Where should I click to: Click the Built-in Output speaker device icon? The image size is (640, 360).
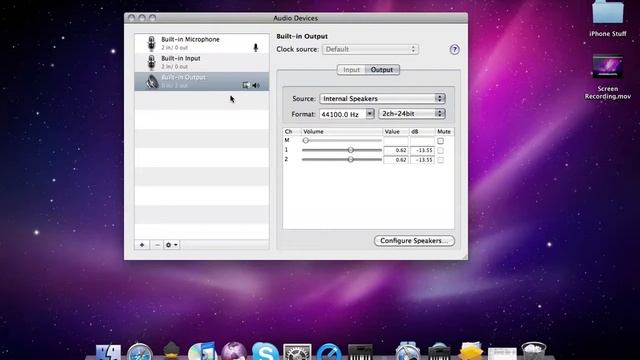(152, 82)
